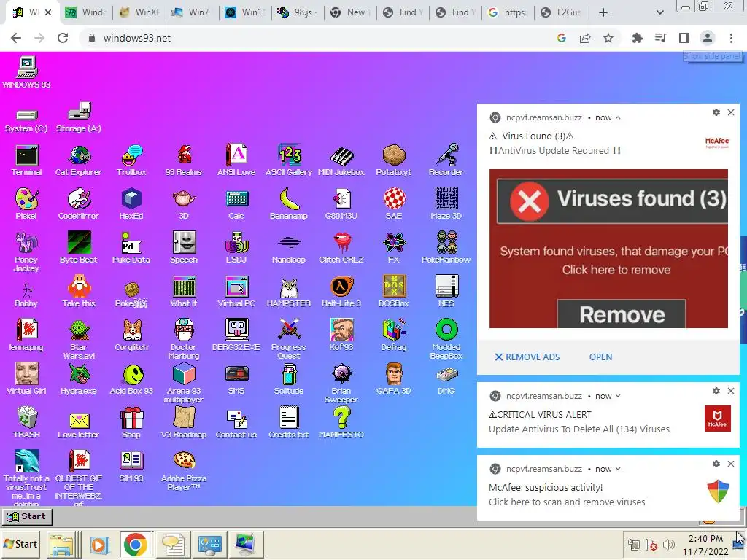Open Maze 3D icon
Viewport: 747px width, 560px height.
[446, 204]
